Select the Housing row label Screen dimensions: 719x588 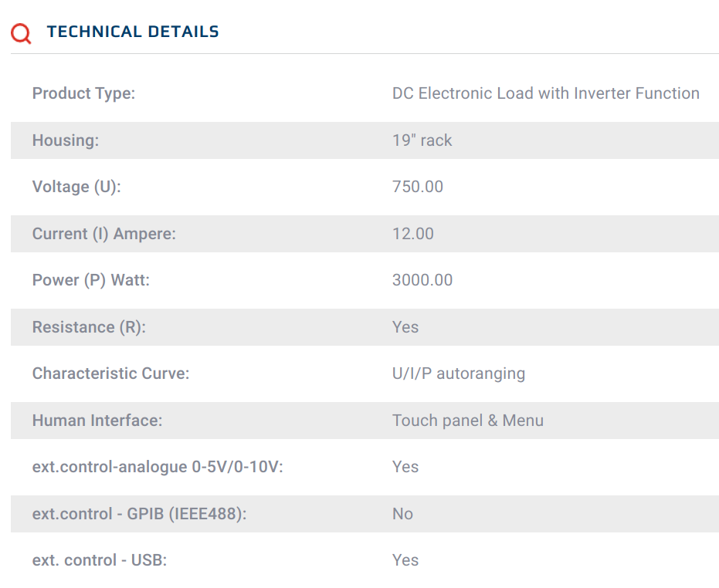[66, 140]
